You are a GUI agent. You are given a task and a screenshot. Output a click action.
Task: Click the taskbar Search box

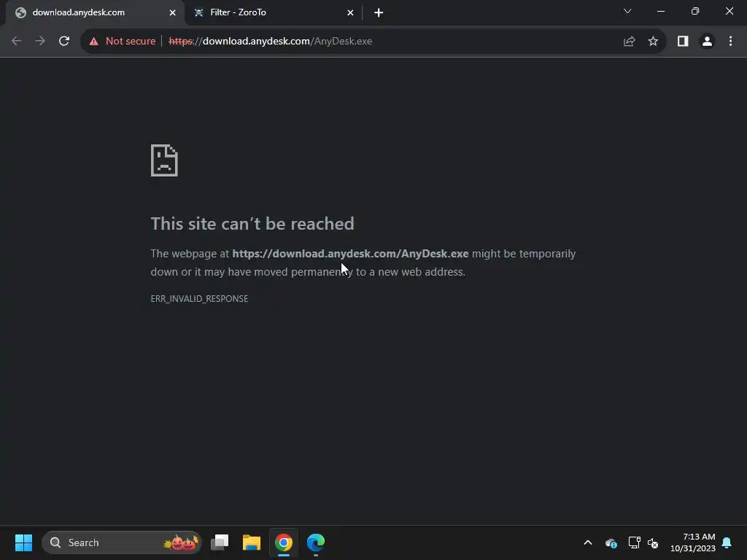point(122,542)
